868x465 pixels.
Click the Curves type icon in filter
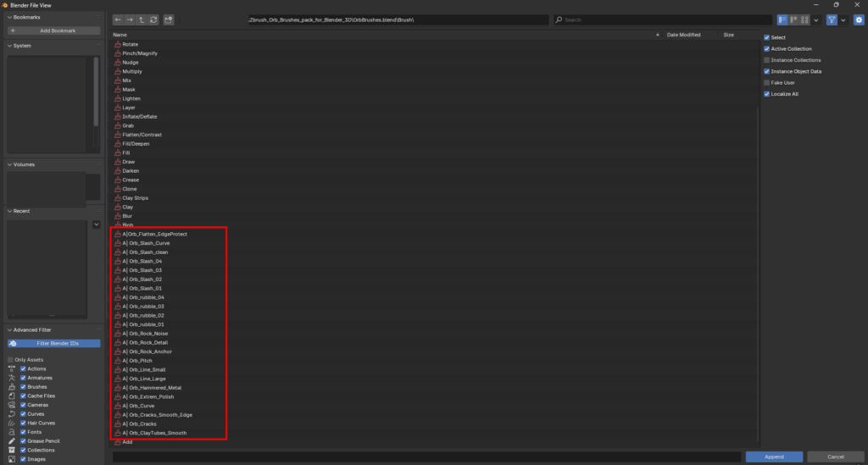pyautogui.click(x=12, y=414)
